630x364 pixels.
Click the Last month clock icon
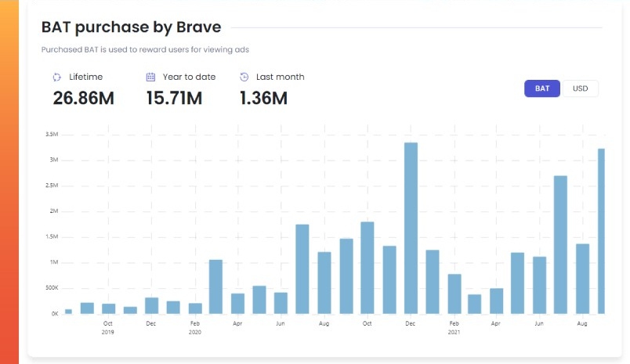[x=244, y=77]
